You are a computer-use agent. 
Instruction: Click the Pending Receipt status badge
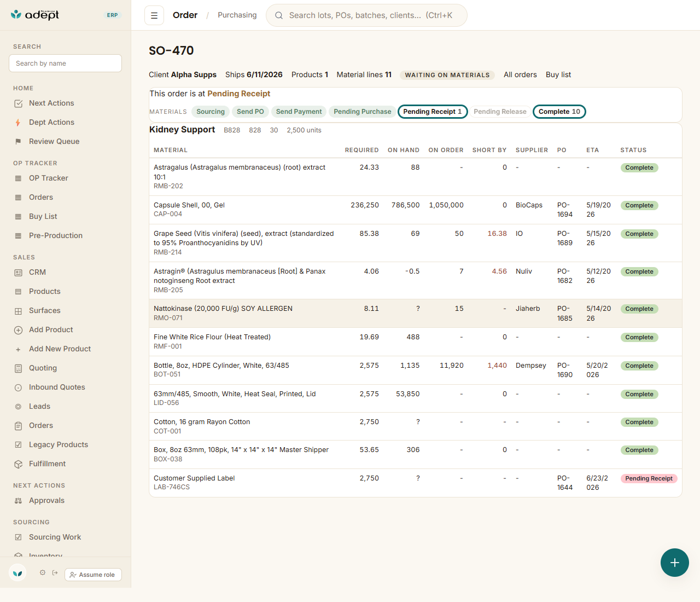tap(649, 479)
